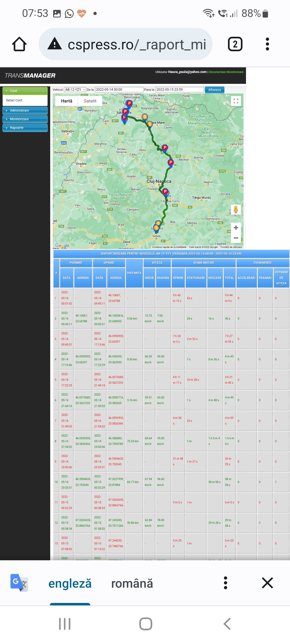Select the engleză language tab

pyautogui.click(x=70, y=583)
